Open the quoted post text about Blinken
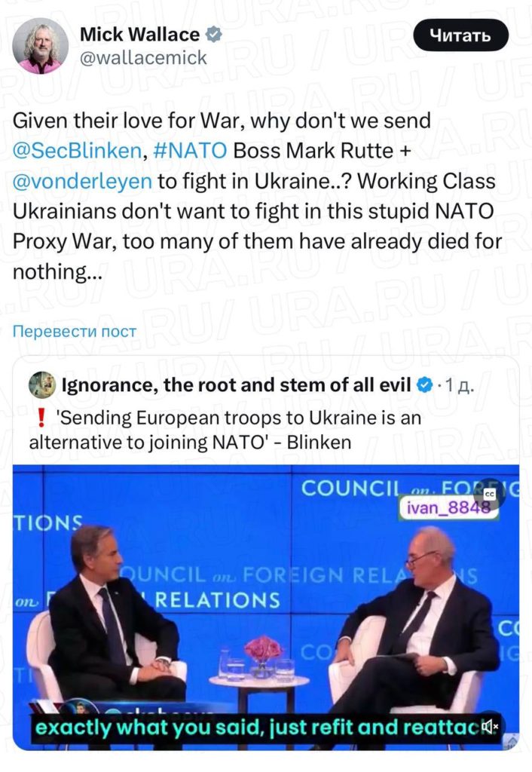 coord(226,430)
